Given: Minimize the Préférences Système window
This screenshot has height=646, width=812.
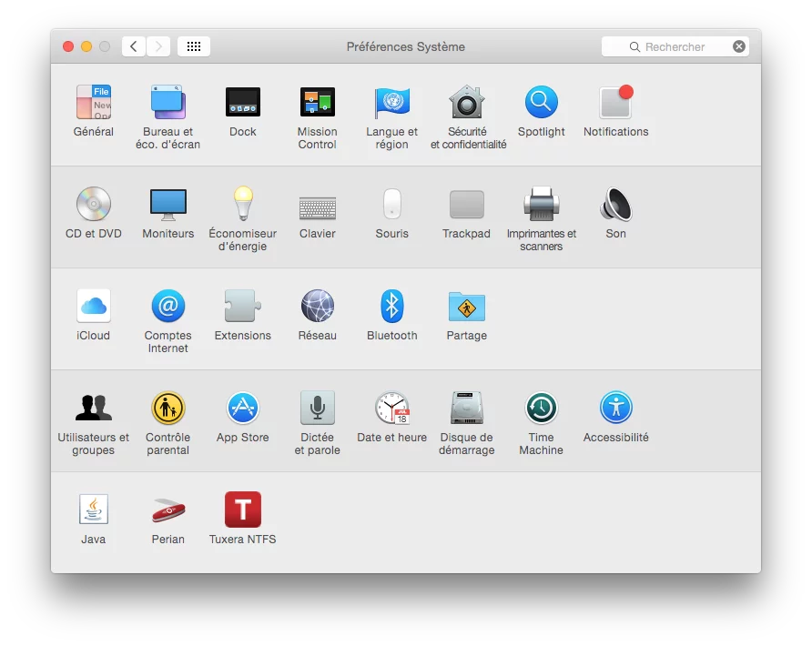Looking at the screenshot, I should click(x=86, y=46).
